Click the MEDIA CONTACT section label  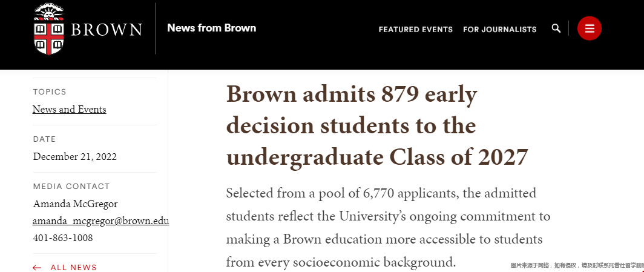coord(71,187)
